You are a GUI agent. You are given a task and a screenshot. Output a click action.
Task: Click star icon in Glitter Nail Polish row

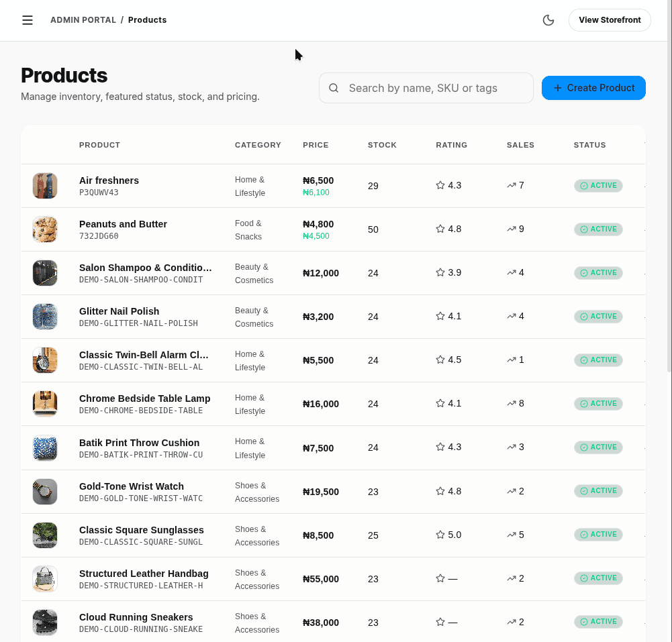[x=440, y=317]
